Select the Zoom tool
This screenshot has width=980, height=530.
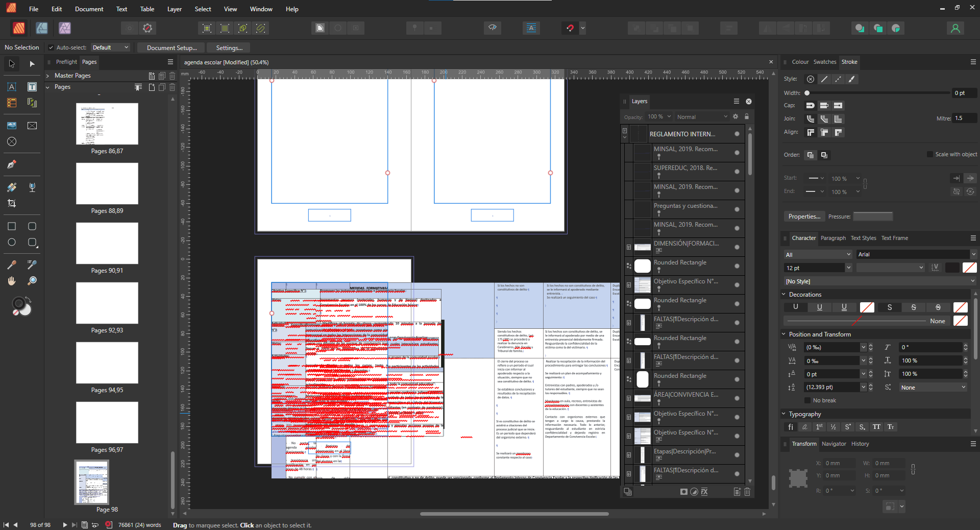coord(32,281)
